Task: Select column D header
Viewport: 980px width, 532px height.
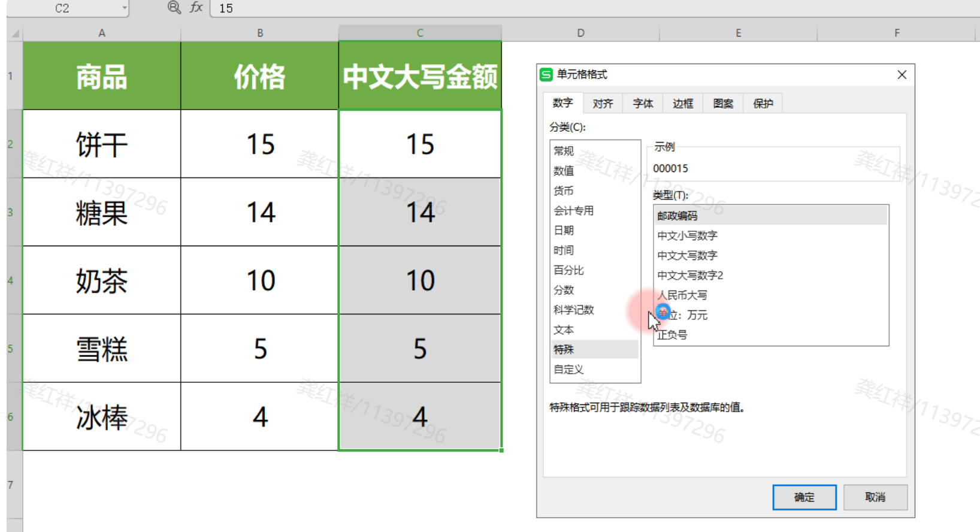Action: pyautogui.click(x=580, y=33)
